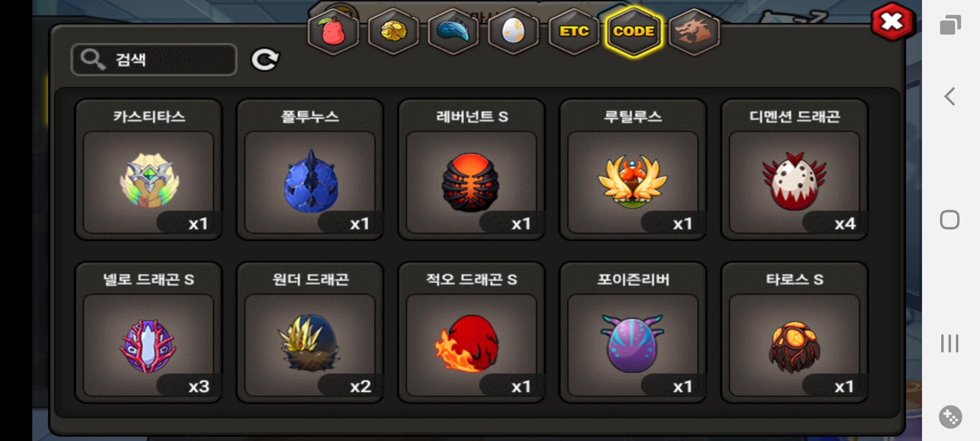The height and width of the screenshot is (441, 980).
Task: Tap the Android back navigation arrow
Action: [950, 97]
